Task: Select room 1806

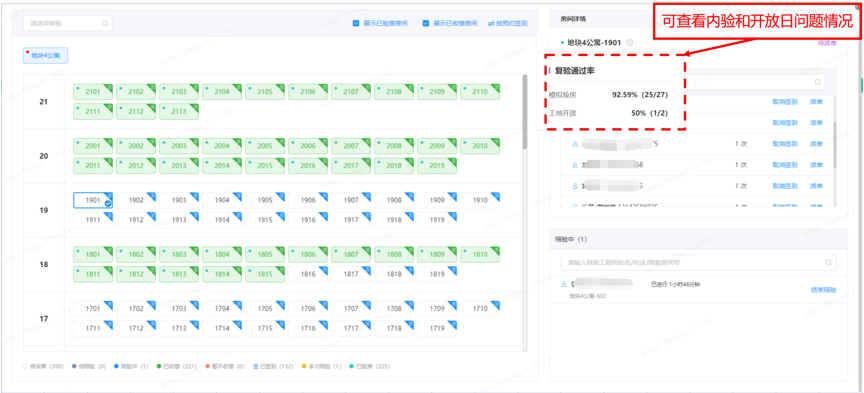Action: 308,255
